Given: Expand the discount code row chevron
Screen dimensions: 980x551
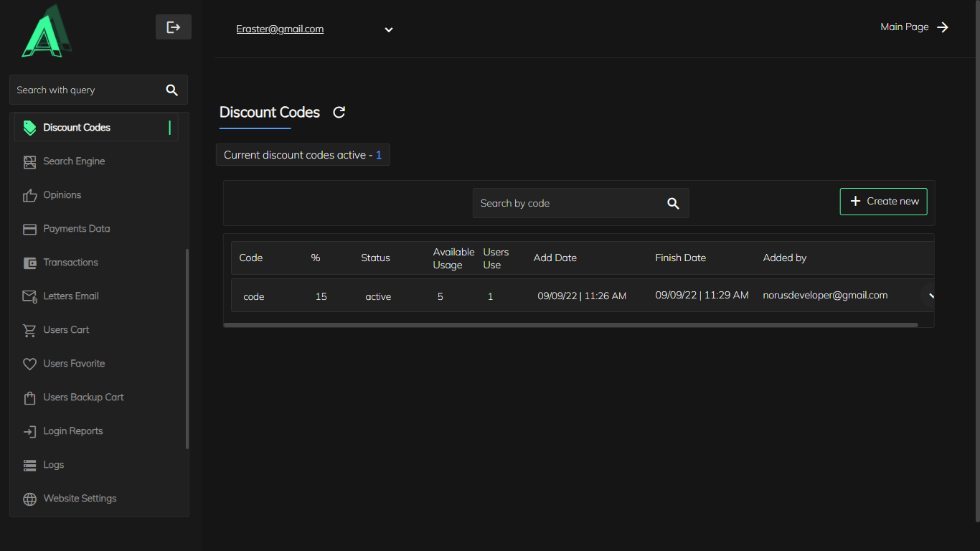Looking at the screenshot, I should [930, 296].
